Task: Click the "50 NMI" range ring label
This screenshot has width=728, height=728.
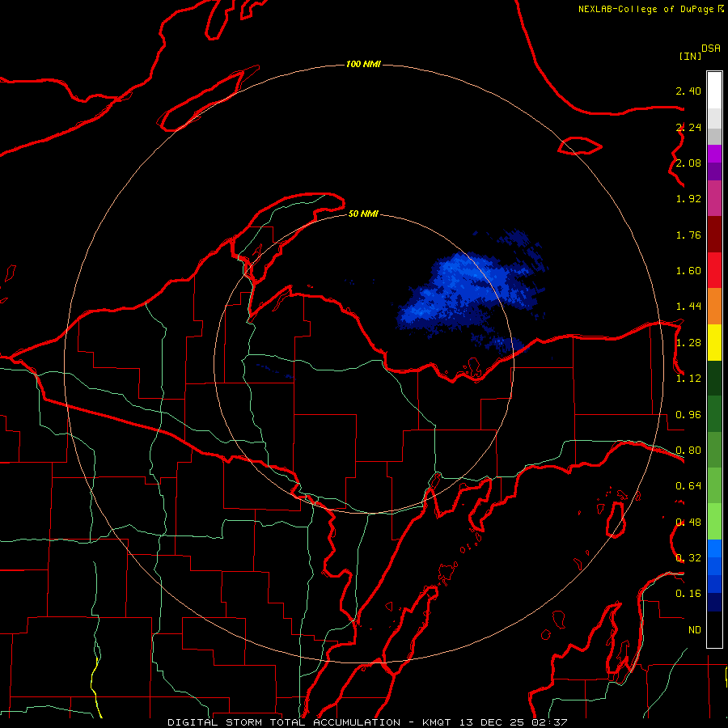Action: pyautogui.click(x=363, y=214)
